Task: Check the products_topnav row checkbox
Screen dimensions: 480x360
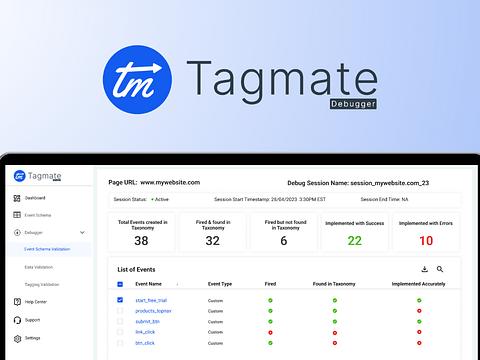Action: click(x=120, y=311)
